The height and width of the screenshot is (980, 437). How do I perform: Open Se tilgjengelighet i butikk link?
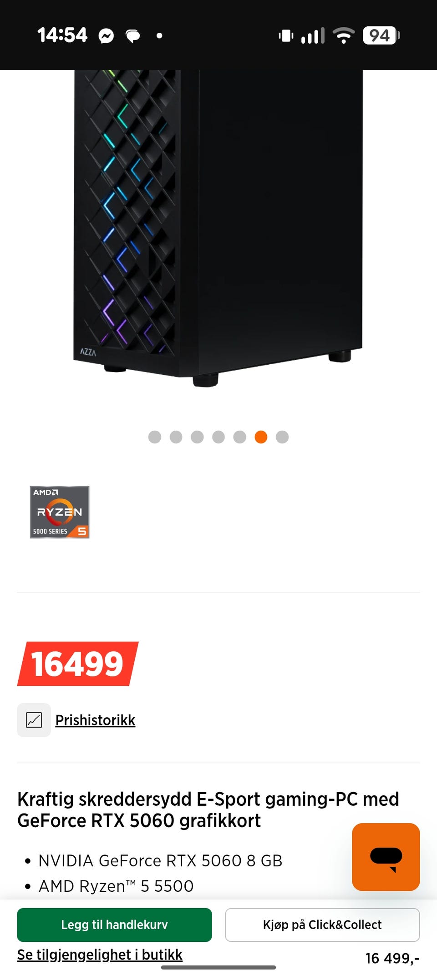100,955
